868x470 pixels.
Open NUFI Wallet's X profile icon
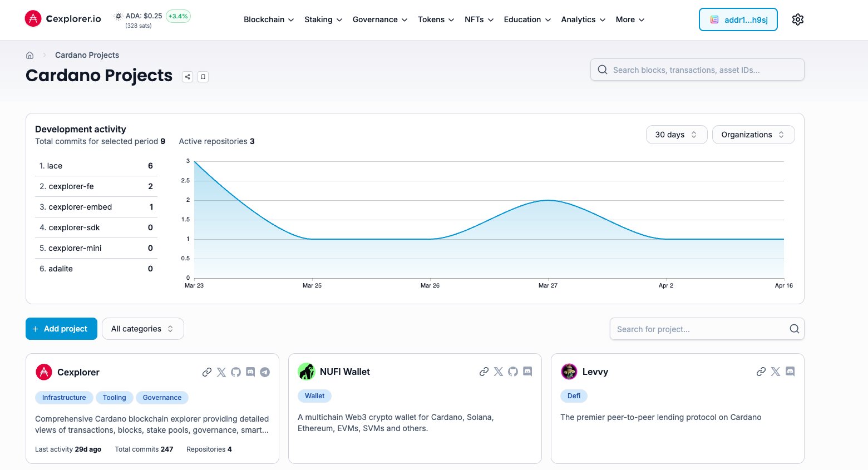499,372
